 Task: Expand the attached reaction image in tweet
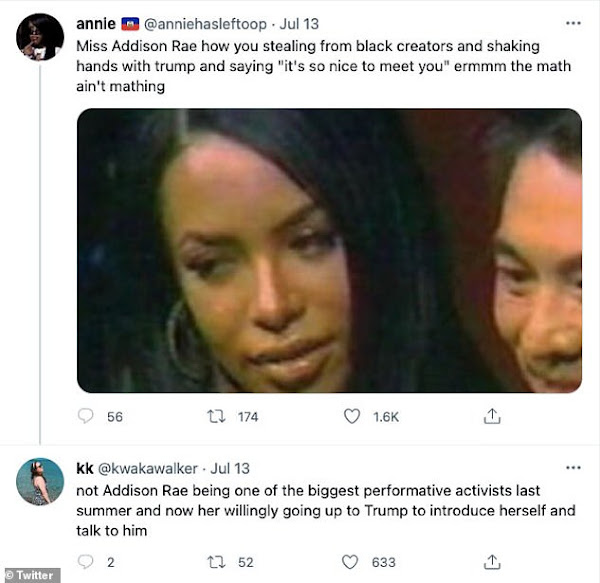(x=329, y=251)
